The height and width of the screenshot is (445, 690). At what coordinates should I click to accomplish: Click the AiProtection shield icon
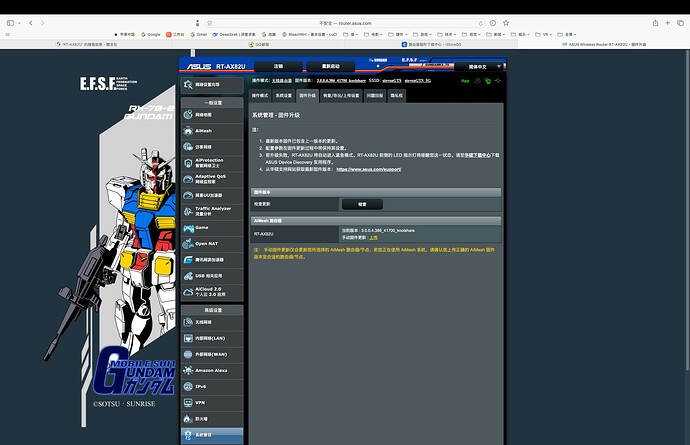point(188,162)
